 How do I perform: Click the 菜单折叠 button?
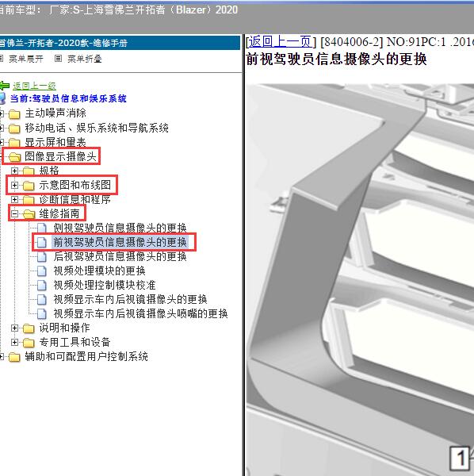pyautogui.click(x=84, y=59)
